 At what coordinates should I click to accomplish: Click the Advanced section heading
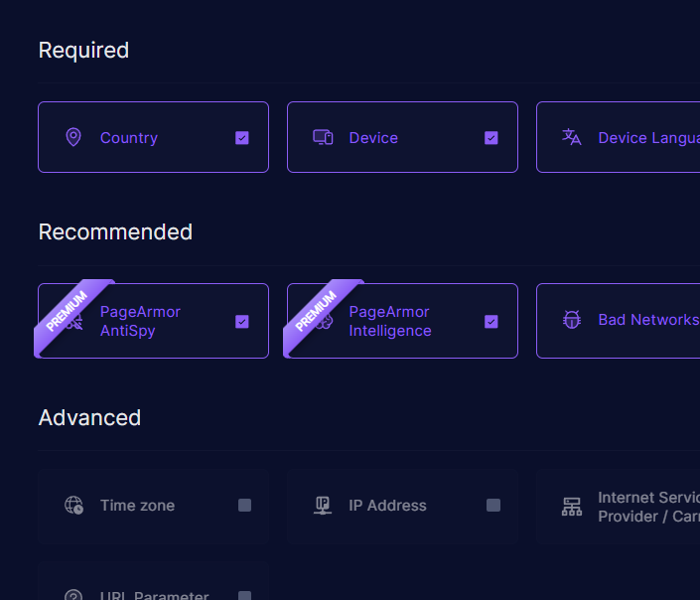tap(89, 418)
